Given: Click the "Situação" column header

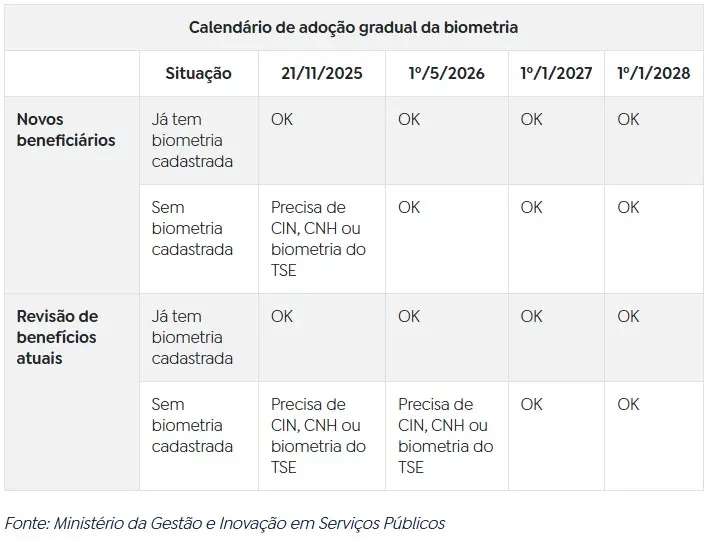Looking at the screenshot, I should (x=198, y=73).
